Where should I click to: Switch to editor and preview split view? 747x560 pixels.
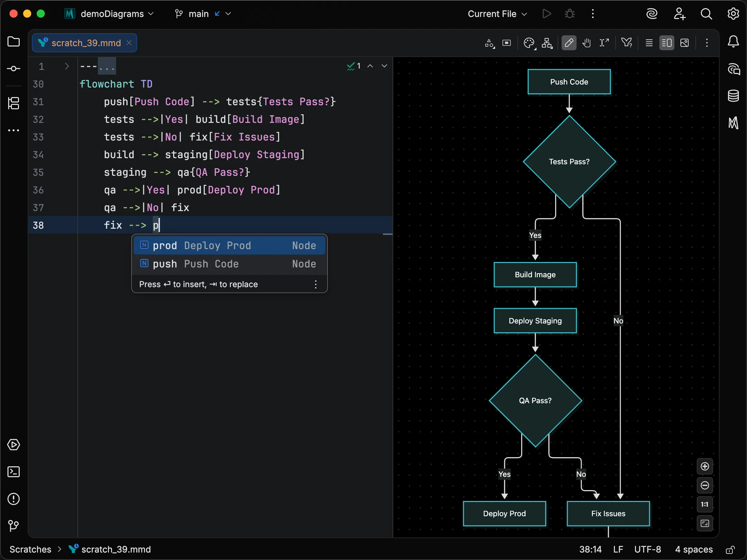tap(667, 43)
